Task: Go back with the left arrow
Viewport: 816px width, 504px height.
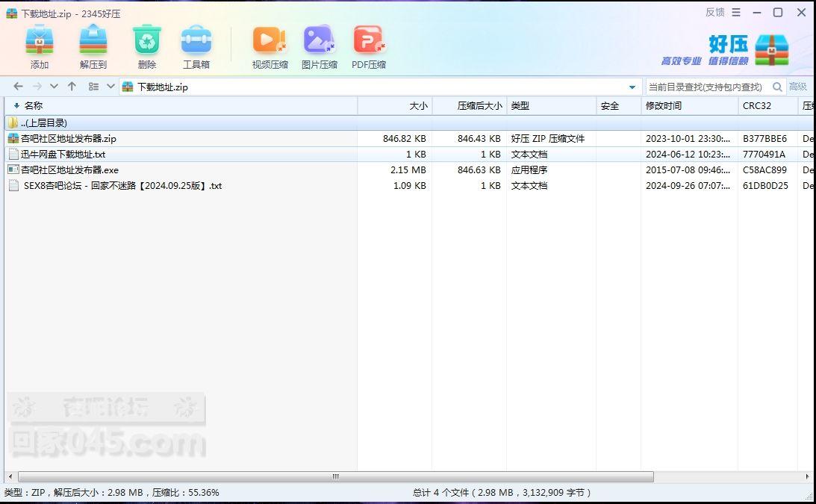Action: tap(18, 87)
